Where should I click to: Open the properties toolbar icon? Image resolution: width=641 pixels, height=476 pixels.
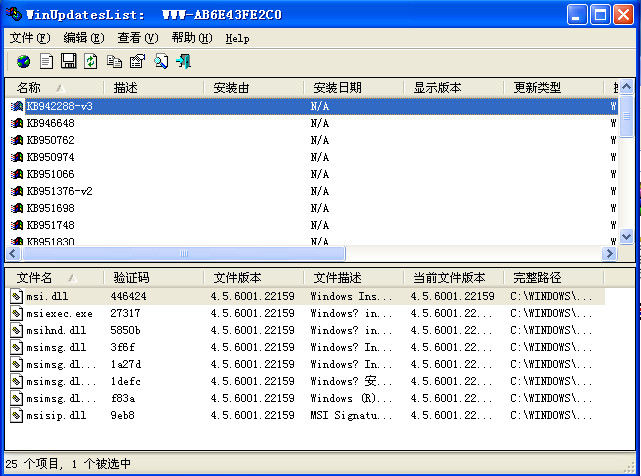(x=137, y=62)
